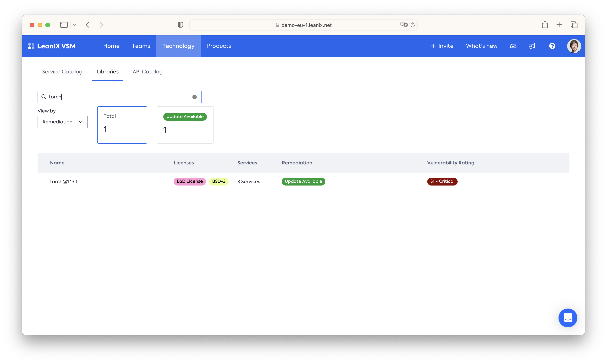The image size is (607, 364).
Task: Select the Total filter card
Action: click(122, 125)
